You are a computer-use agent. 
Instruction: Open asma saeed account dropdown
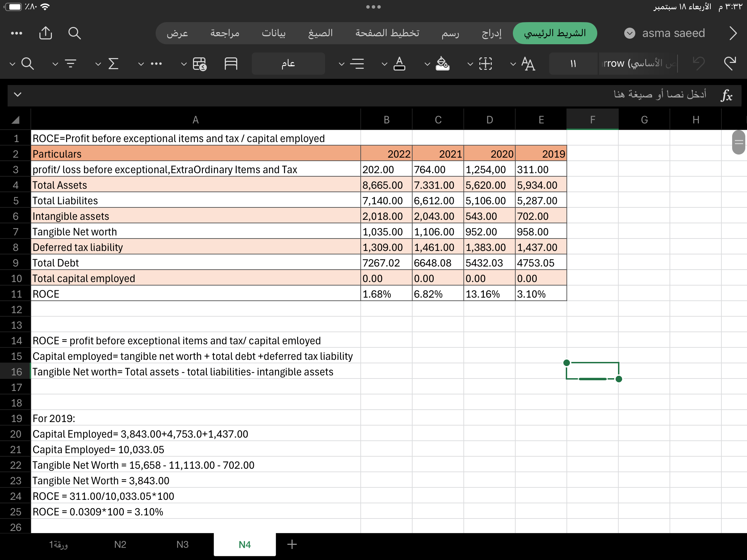coord(629,33)
